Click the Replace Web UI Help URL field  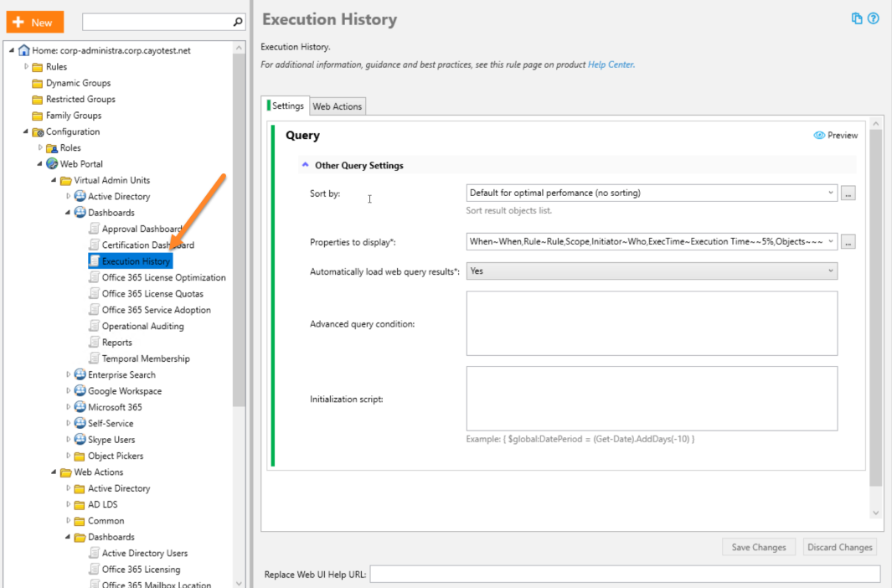625,574
